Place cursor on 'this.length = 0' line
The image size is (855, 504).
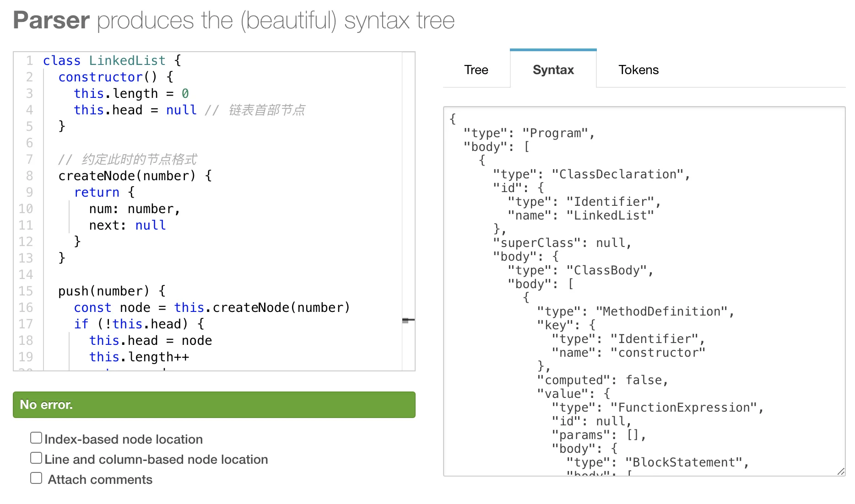131,93
